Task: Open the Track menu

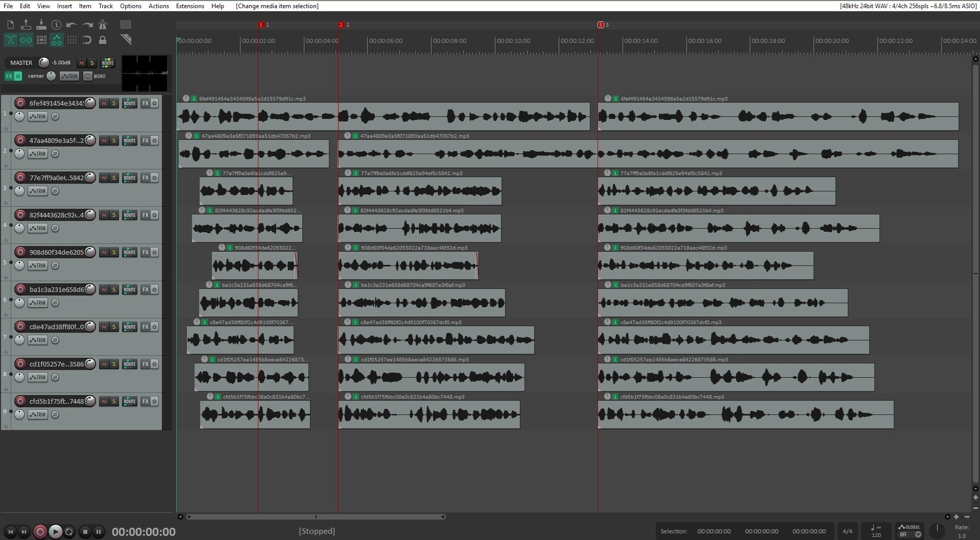Action: click(105, 6)
